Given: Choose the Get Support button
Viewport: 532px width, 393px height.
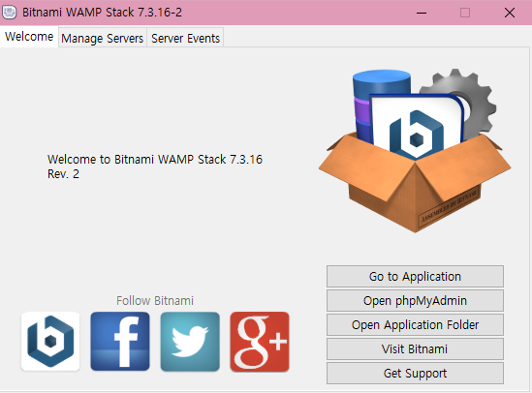Looking at the screenshot, I should [x=415, y=374].
